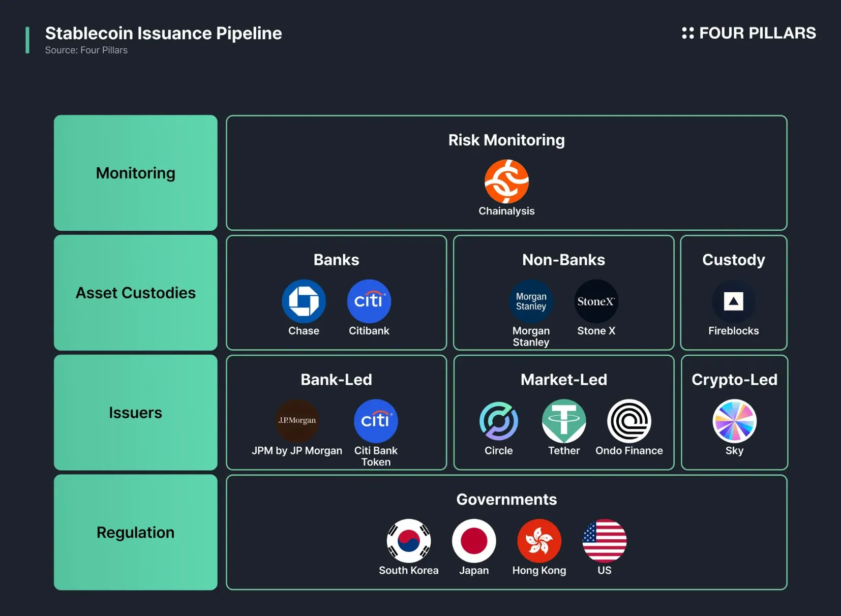Click the J.P.Morgan logo circle

(x=297, y=421)
